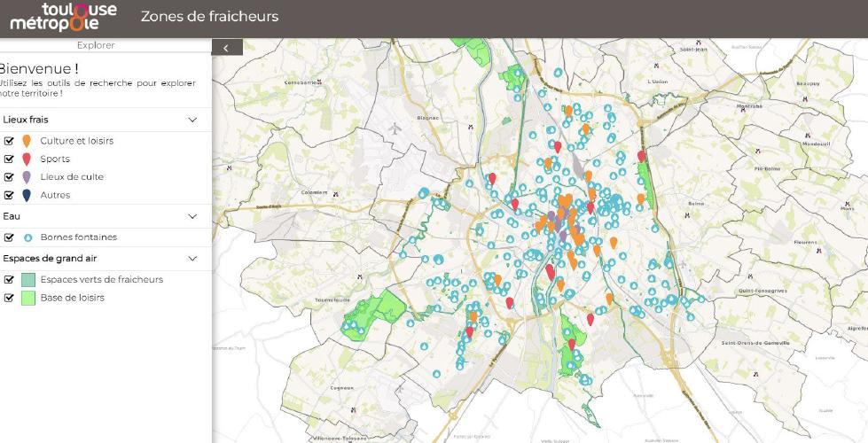Click the town symbol above the Beaupuy label
Image resolution: width=868 pixels, height=443 pixels.
804,99
